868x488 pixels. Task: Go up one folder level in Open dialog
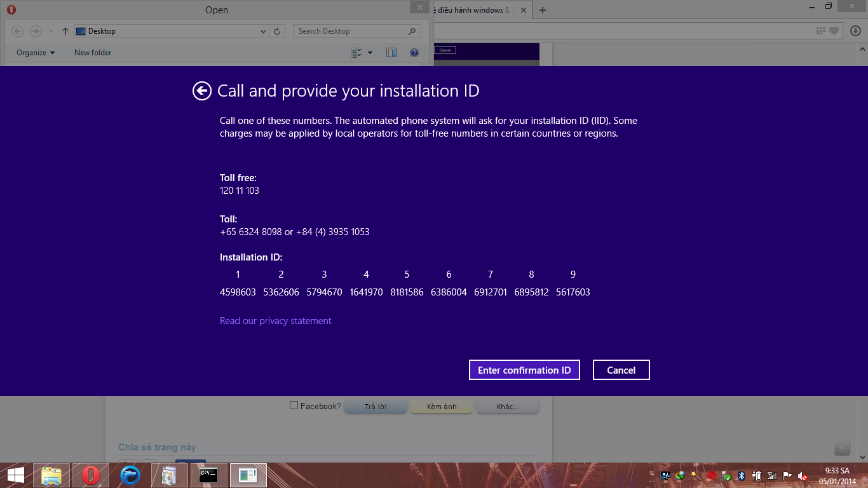pyautogui.click(x=65, y=31)
